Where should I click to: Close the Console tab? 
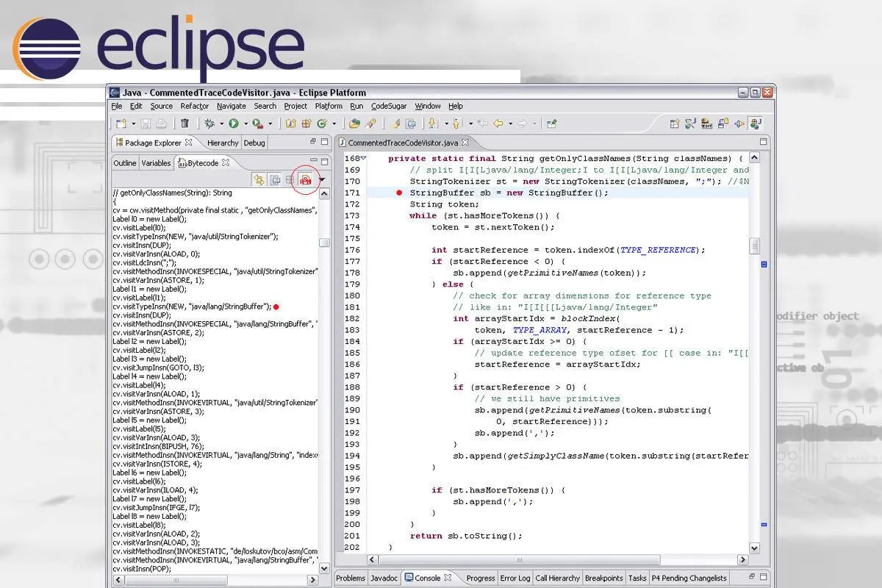pyautogui.click(x=448, y=578)
